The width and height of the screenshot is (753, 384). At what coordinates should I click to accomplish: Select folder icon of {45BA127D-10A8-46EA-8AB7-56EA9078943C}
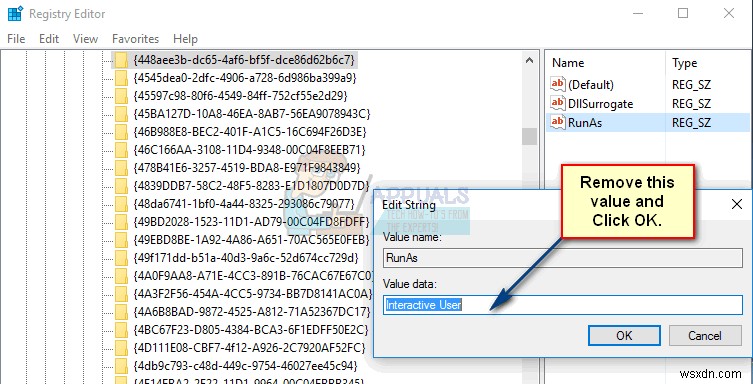(121, 113)
